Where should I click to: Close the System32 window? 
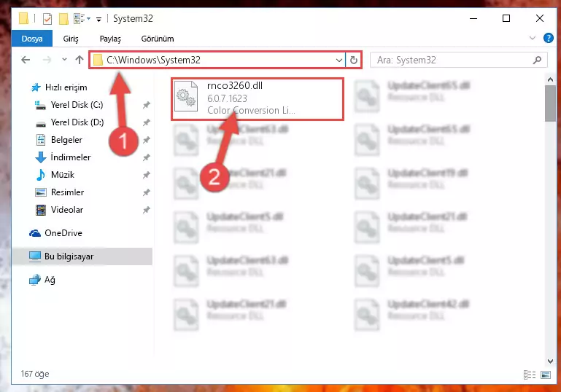point(540,19)
